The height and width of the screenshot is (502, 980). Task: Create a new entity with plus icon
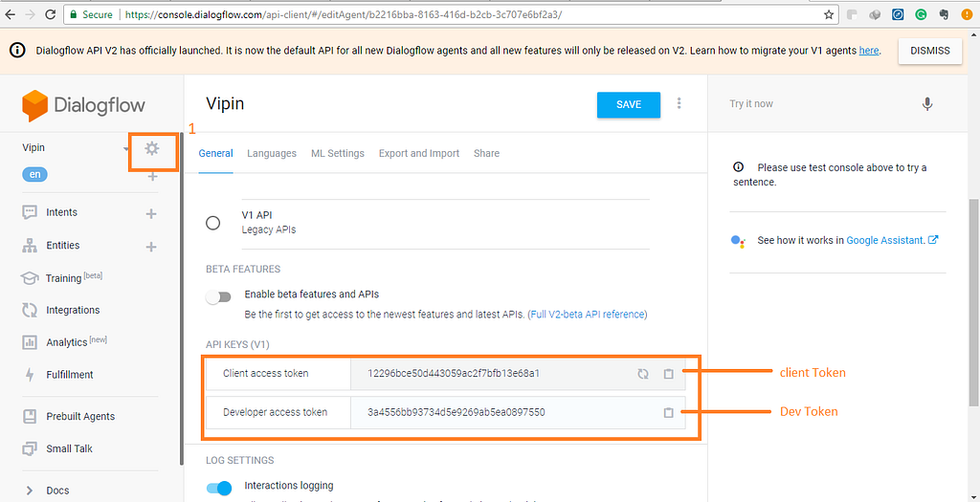pos(151,247)
